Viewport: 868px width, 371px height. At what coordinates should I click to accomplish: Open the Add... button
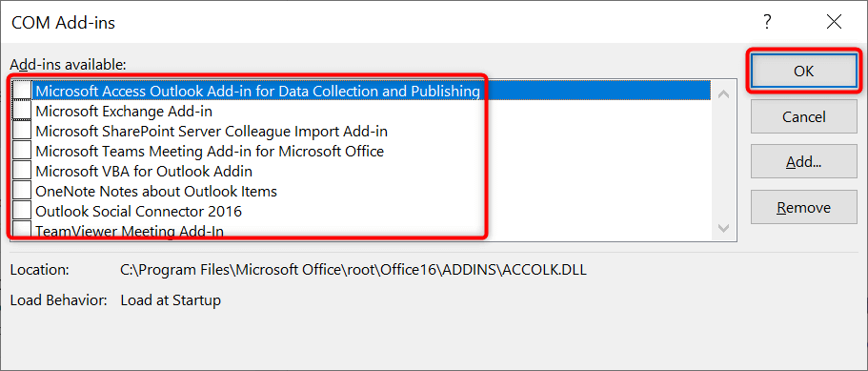point(803,162)
